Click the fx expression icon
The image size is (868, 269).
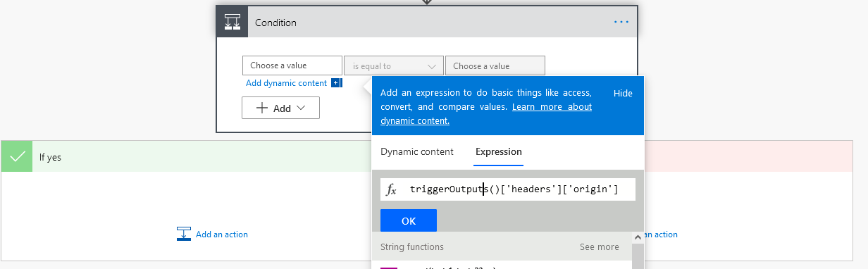coord(392,189)
